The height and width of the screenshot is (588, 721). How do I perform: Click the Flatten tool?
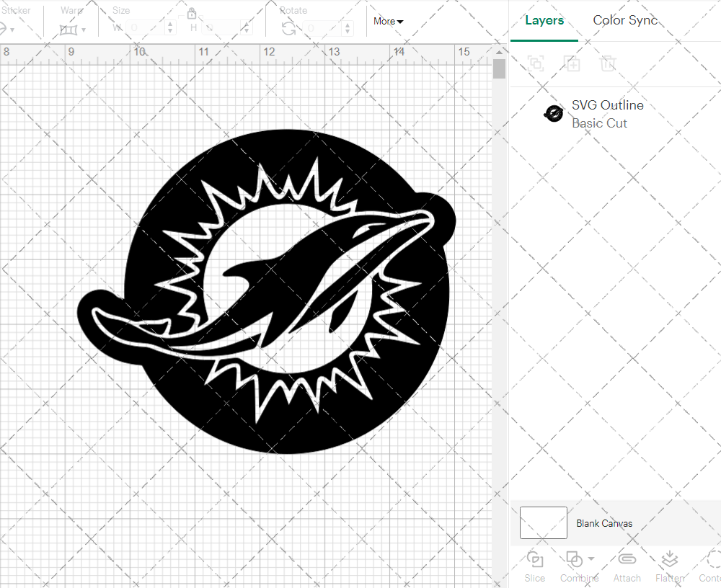(670, 567)
